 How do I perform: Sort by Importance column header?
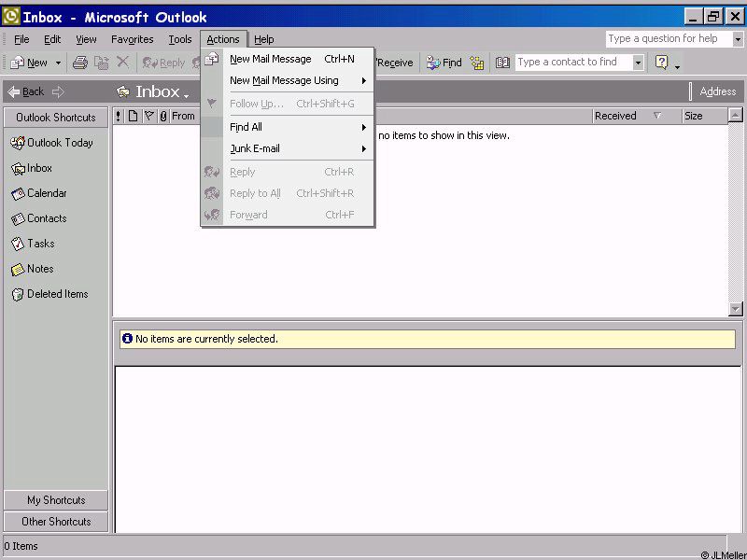[x=119, y=116]
